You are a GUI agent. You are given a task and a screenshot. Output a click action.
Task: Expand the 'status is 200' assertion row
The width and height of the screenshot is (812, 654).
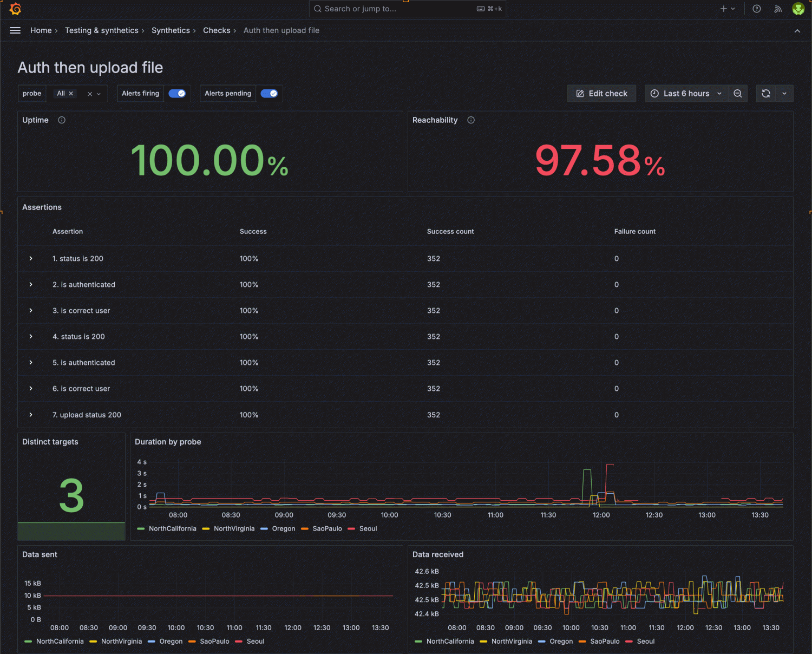click(x=31, y=258)
